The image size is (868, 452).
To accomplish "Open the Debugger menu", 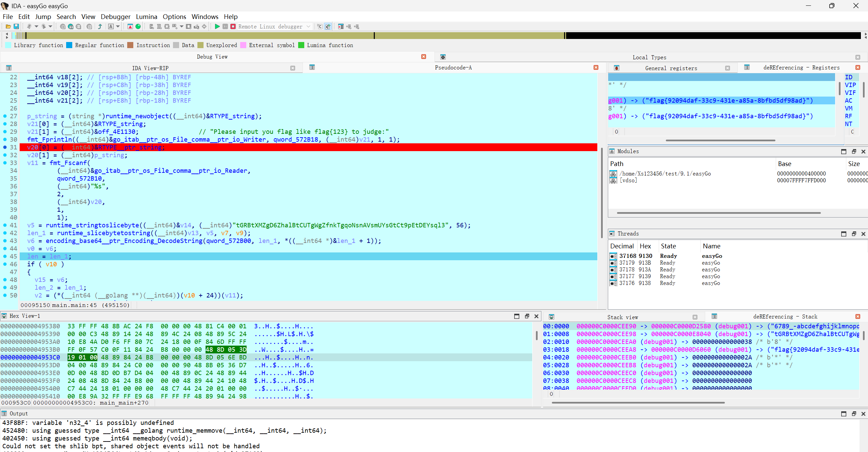I will point(115,17).
